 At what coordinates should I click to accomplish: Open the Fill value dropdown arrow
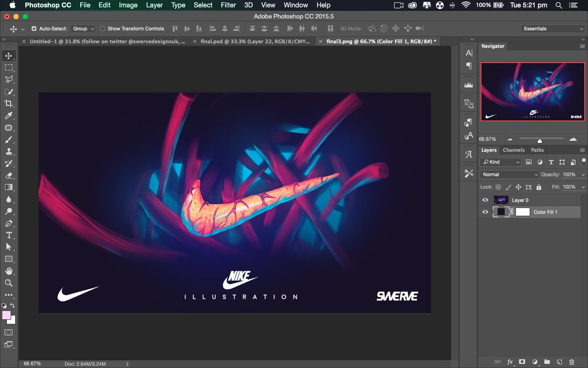coord(583,187)
